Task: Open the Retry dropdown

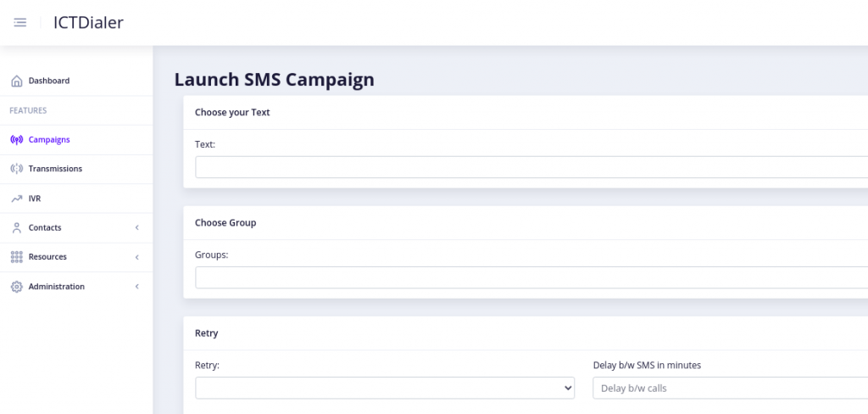Action: point(385,388)
